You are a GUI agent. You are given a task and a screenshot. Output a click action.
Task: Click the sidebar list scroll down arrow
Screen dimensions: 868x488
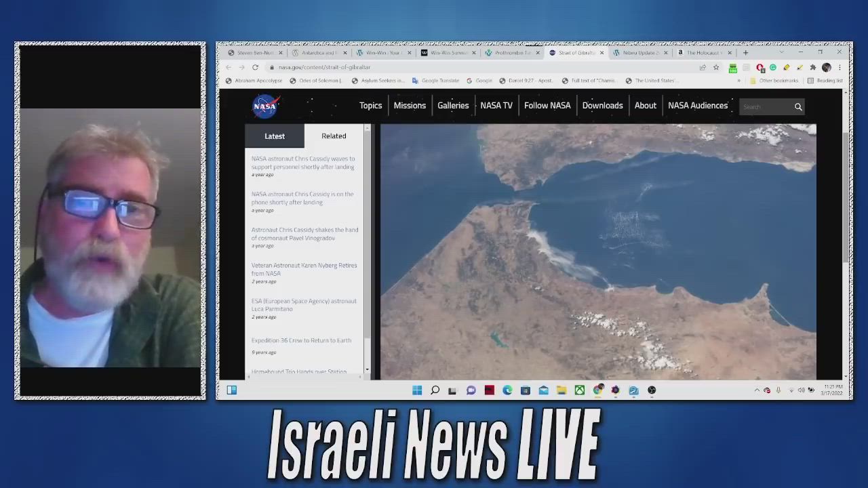pyautogui.click(x=368, y=370)
